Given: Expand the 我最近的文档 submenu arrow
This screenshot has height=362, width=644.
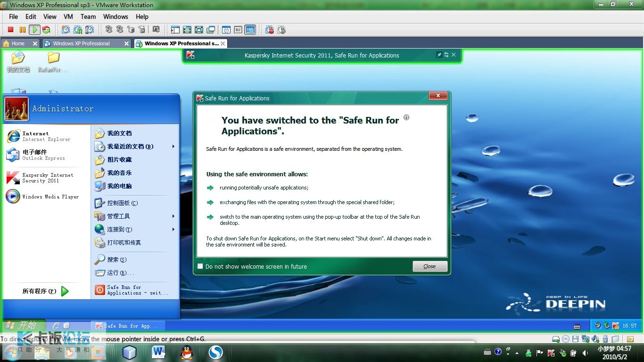Looking at the screenshot, I should pyautogui.click(x=173, y=147).
